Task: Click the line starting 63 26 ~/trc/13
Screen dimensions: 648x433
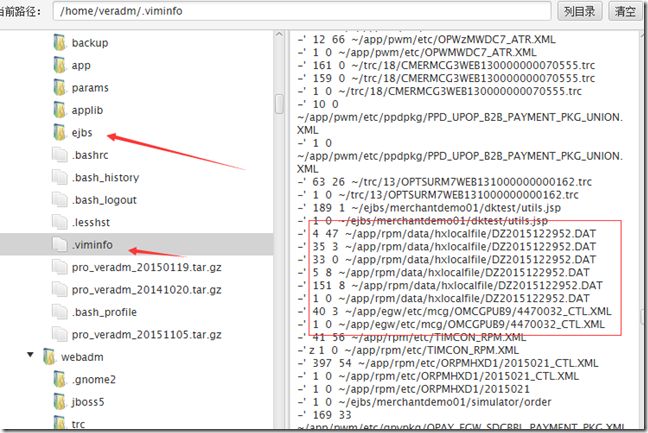Action: 445,181
